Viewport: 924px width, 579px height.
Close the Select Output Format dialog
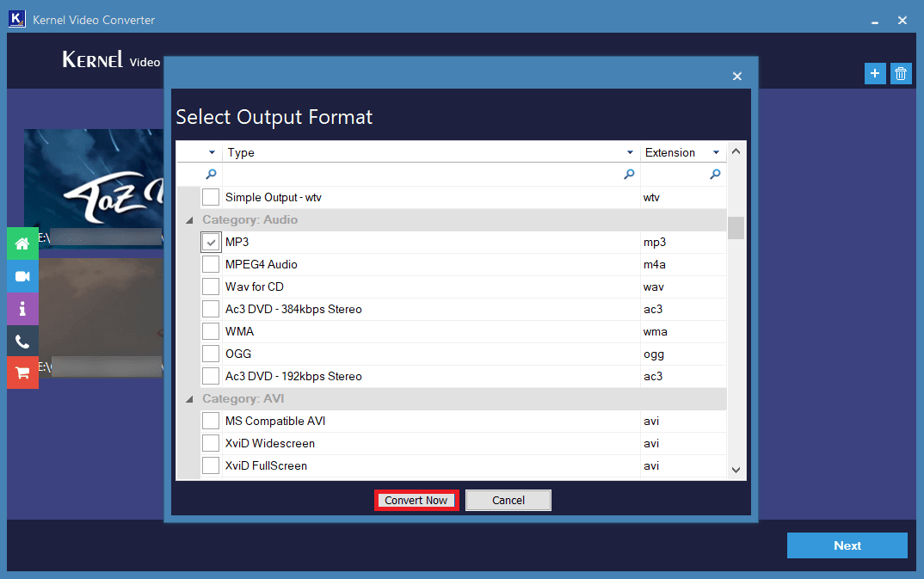tap(736, 76)
